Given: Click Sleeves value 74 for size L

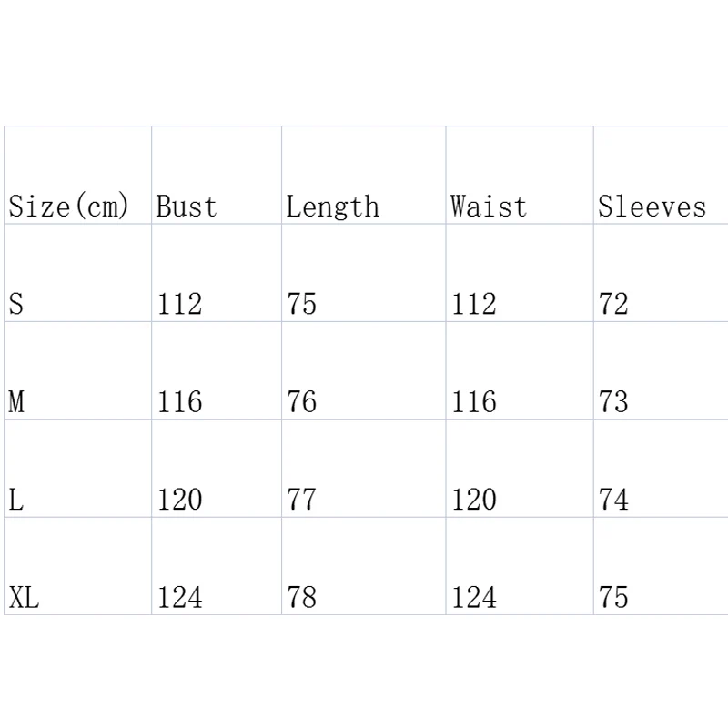Looking at the screenshot, I should pos(613,500).
